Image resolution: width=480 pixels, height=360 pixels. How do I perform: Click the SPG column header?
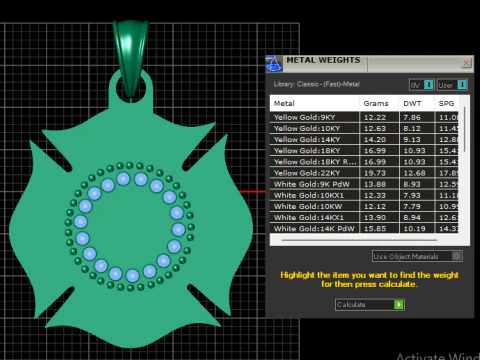[446, 103]
